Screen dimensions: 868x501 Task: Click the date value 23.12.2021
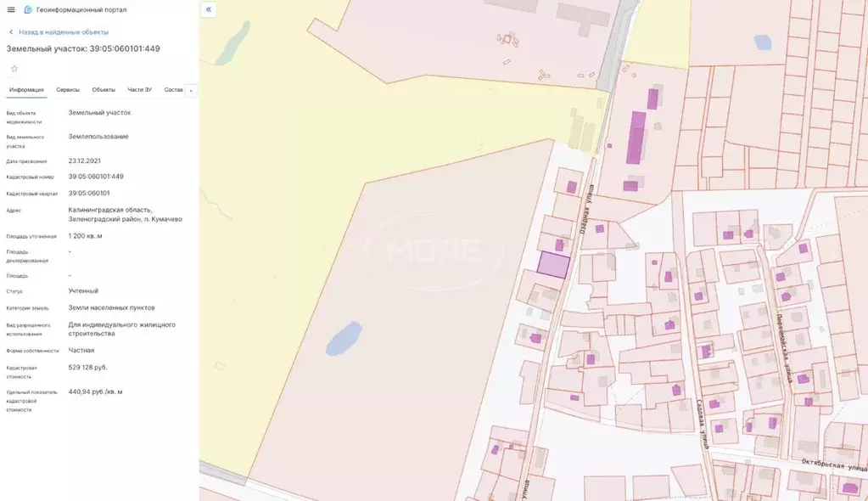[85, 160]
